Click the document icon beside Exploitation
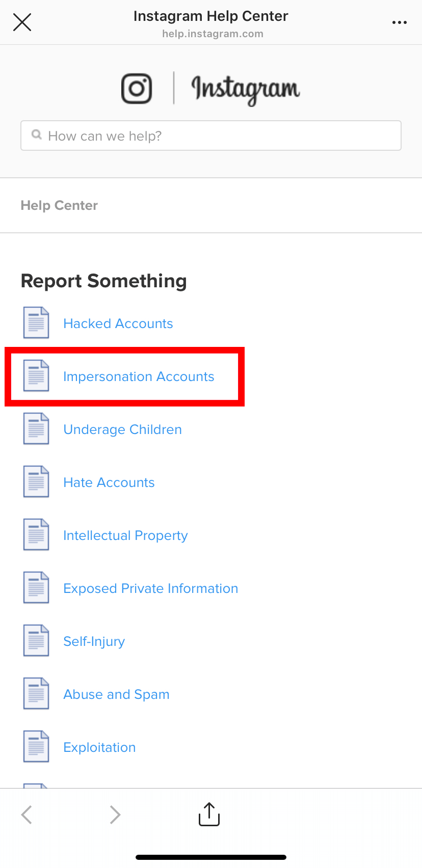Image resolution: width=422 pixels, height=868 pixels. pos(36,746)
